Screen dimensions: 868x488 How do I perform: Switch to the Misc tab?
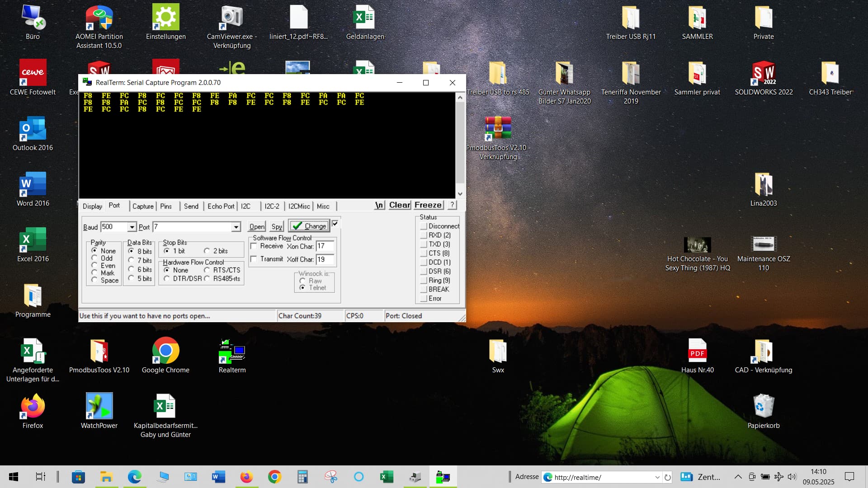click(x=323, y=206)
